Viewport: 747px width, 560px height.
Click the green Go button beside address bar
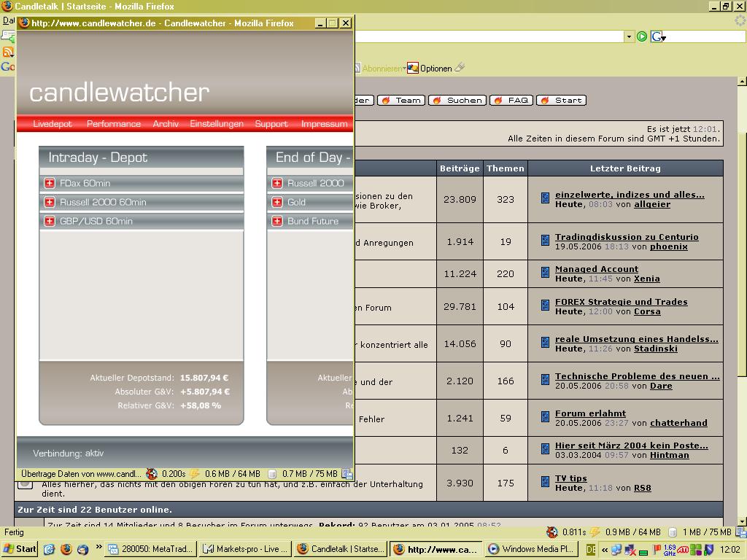click(x=642, y=36)
